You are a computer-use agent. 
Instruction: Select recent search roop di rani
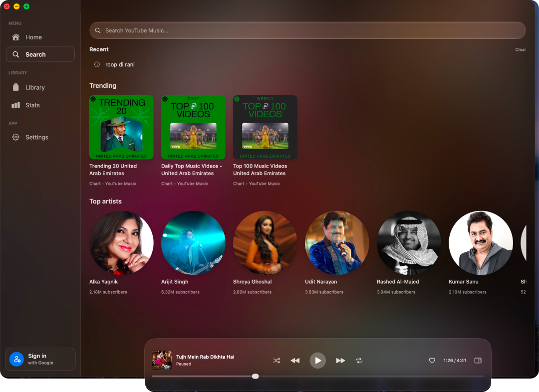(x=120, y=65)
